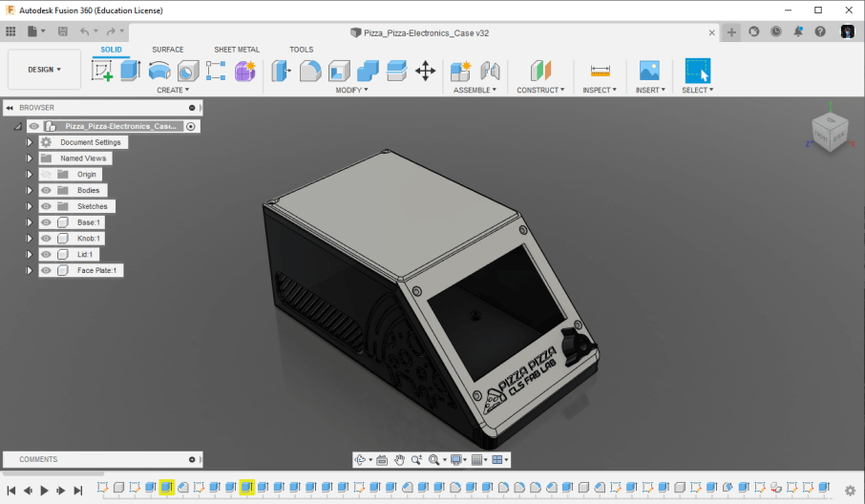Choose the Fillet tool in Modify
The height and width of the screenshot is (504, 865).
pos(310,71)
